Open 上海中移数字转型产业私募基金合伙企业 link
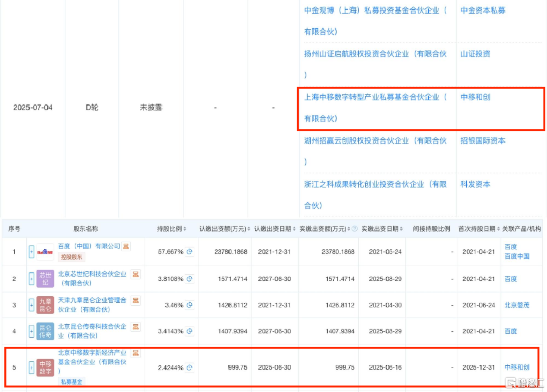547x392 pixels. pos(376,108)
